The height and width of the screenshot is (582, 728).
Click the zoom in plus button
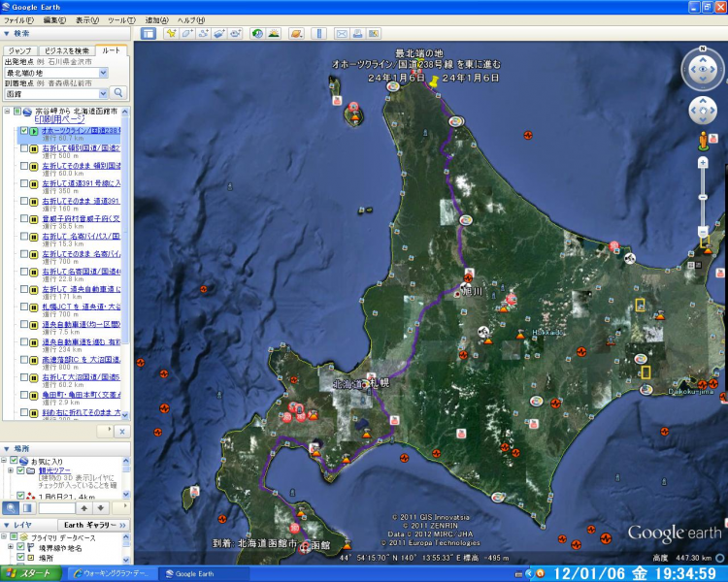coord(703,162)
